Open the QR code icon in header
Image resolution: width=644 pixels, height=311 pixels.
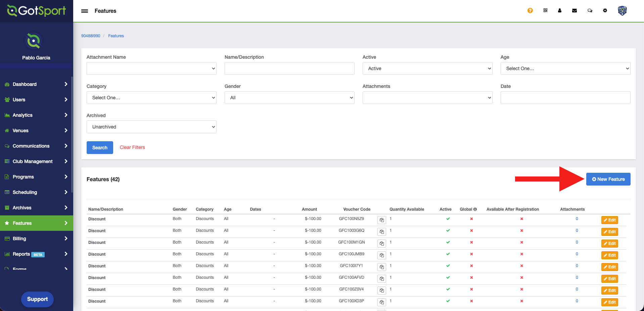tap(545, 11)
